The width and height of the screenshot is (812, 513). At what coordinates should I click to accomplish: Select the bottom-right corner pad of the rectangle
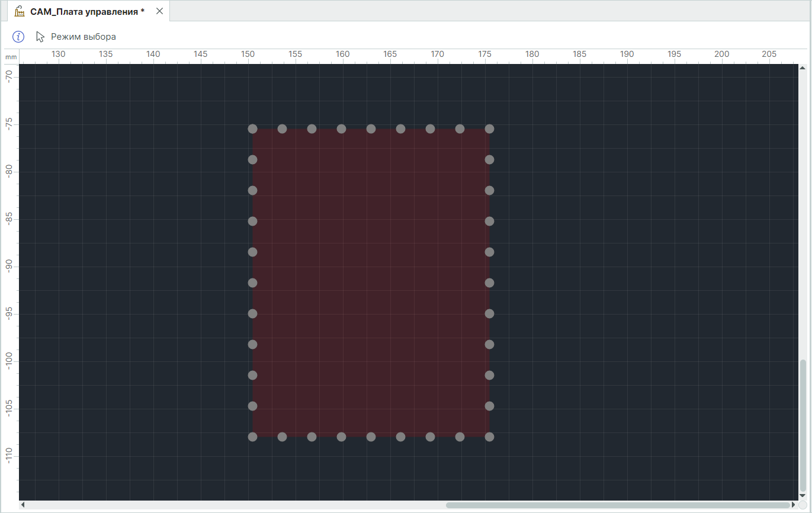click(x=489, y=437)
